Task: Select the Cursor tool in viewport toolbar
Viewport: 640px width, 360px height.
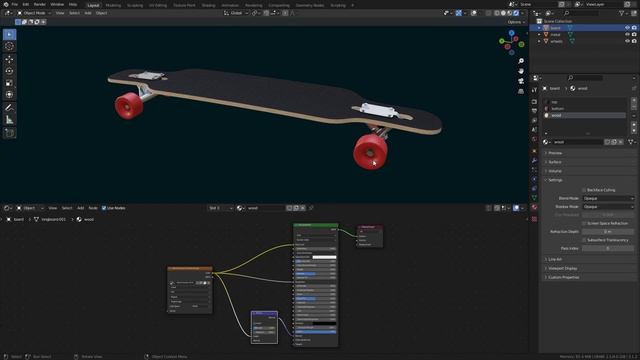Action: (x=9, y=47)
